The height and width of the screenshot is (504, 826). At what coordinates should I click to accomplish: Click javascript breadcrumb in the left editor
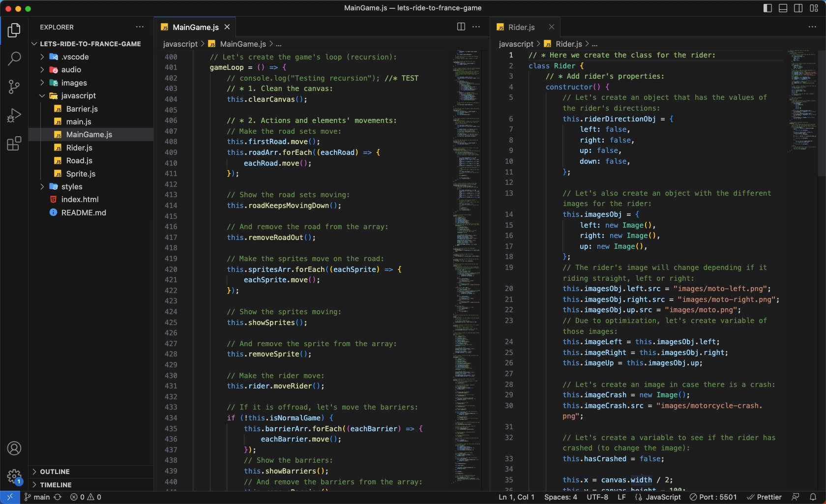(180, 44)
